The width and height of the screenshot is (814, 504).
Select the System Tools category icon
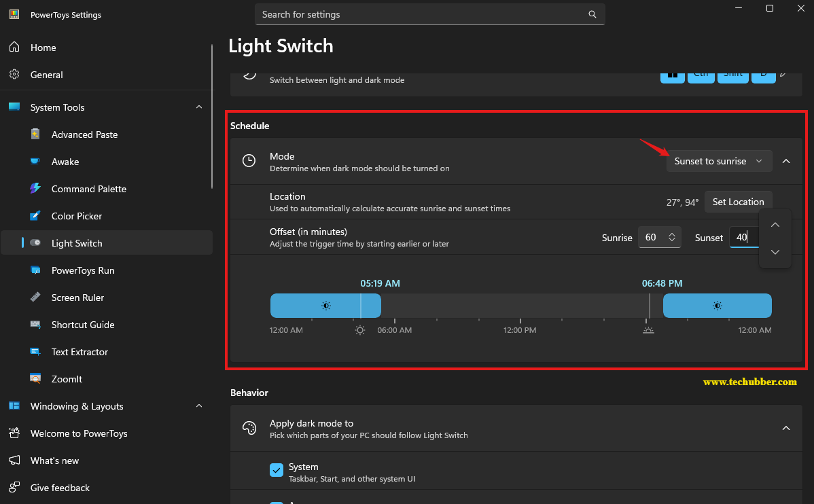click(x=14, y=107)
